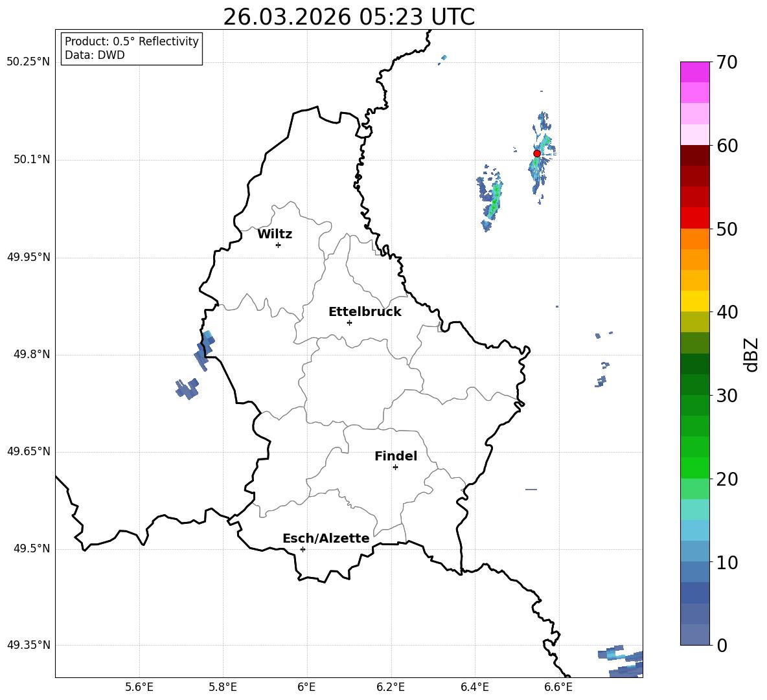Click the Esch/Alzette station cross marker

(x=303, y=549)
